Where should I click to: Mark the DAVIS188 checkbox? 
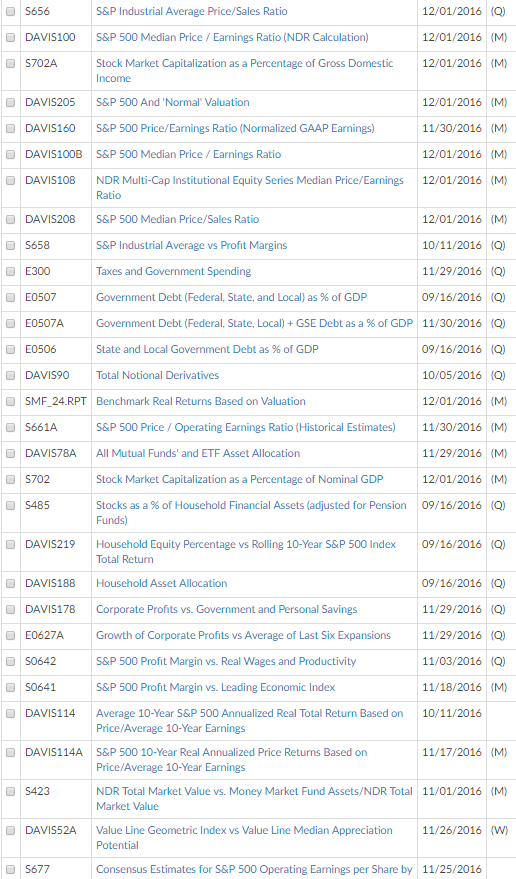click(10, 584)
